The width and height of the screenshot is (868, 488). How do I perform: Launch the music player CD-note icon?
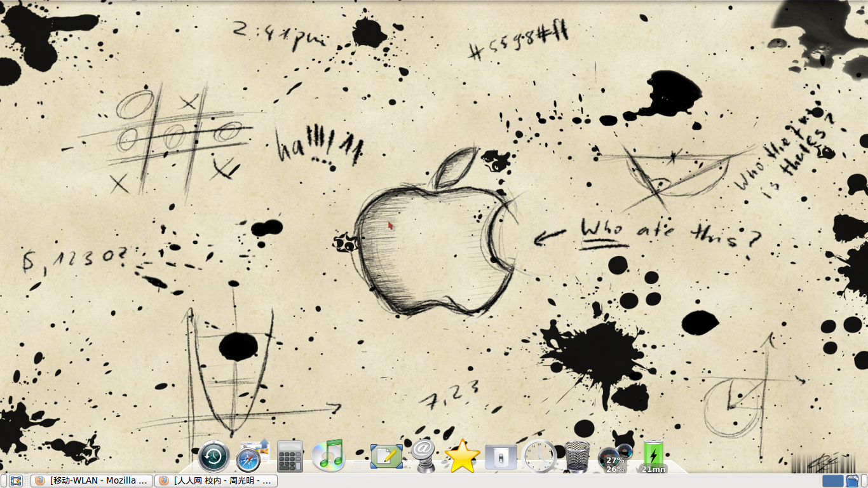329,456
